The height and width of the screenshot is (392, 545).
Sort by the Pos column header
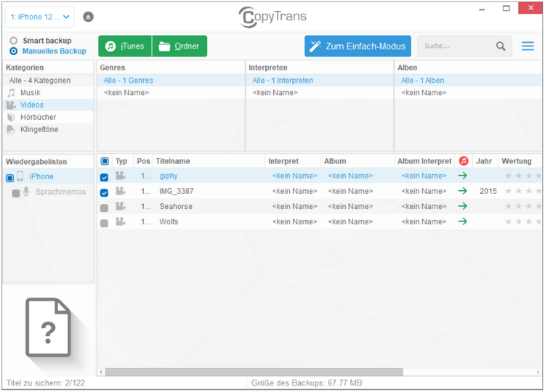tap(143, 161)
